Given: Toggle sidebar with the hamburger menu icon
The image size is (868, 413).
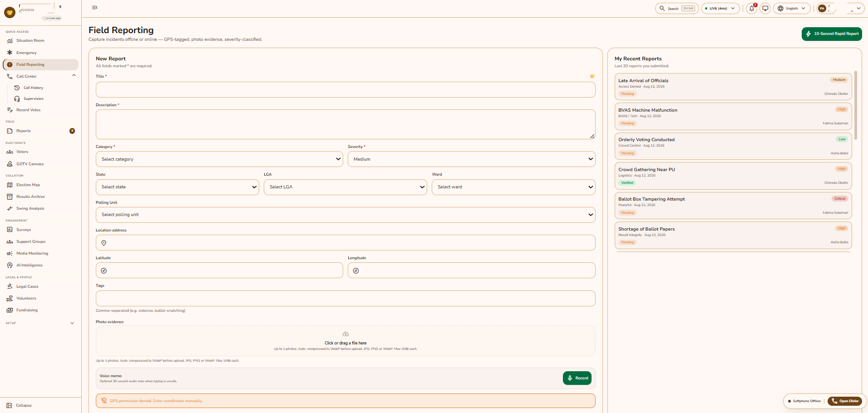Looking at the screenshot, I should pos(94,8).
